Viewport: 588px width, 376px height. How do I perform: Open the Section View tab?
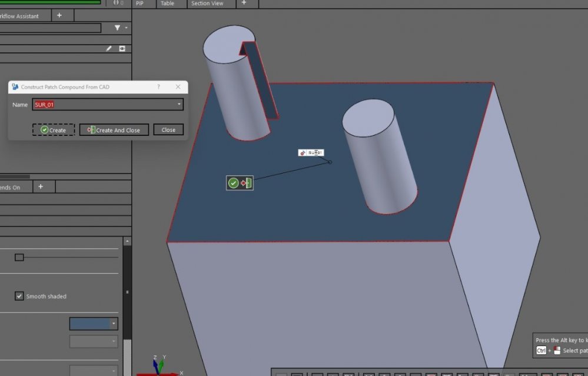point(207,4)
